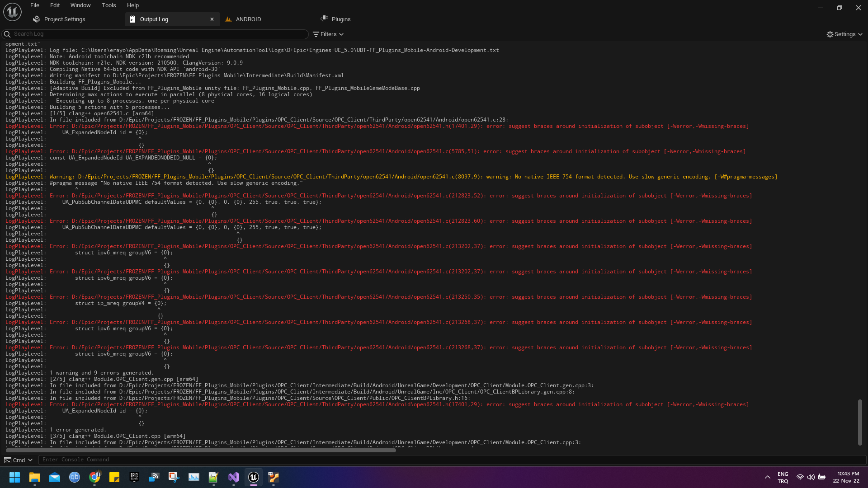This screenshot has height=488, width=868.
Task: Click the Project Settings button
Action: click(x=64, y=19)
